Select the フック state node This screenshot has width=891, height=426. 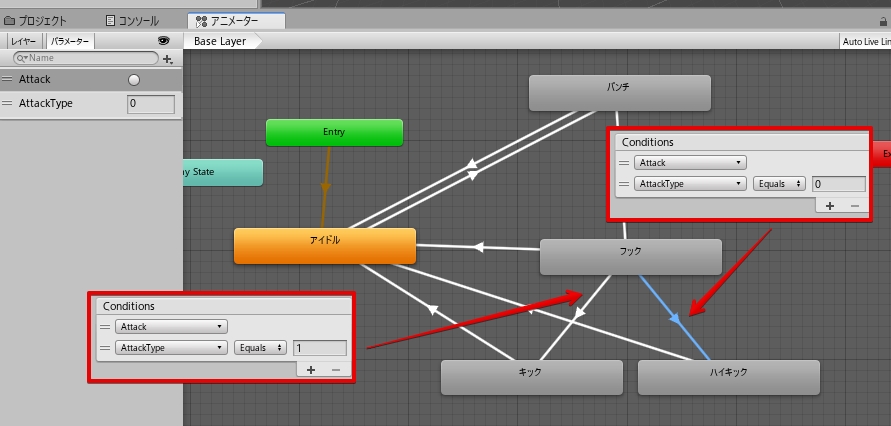point(631,257)
